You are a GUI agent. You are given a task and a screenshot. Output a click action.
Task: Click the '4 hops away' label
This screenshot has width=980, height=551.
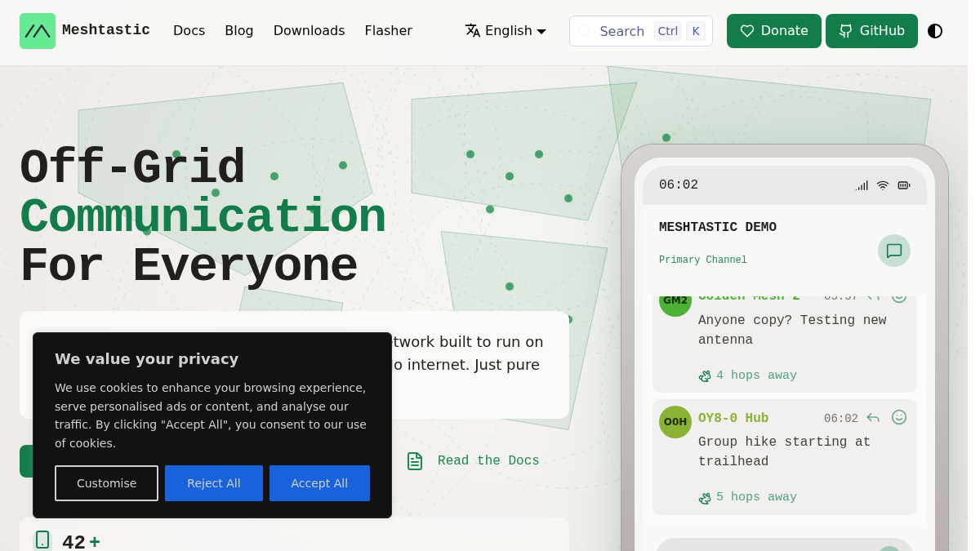point(756,376)
